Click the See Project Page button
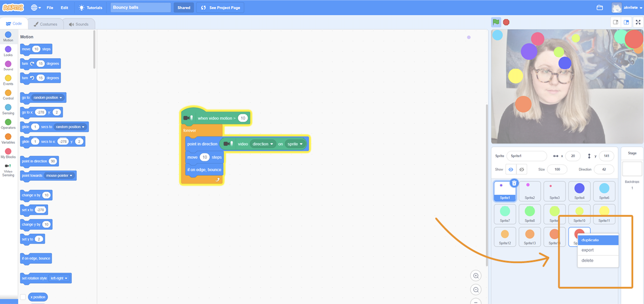Viewport: 644px width, 304px height. tap(221, 7)
